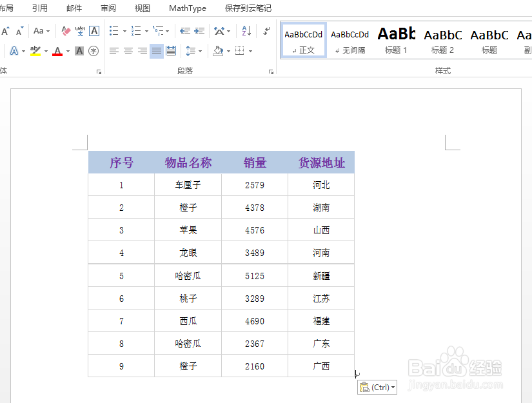
Task: Click the cell containing 福建
Action: point(321,321)
